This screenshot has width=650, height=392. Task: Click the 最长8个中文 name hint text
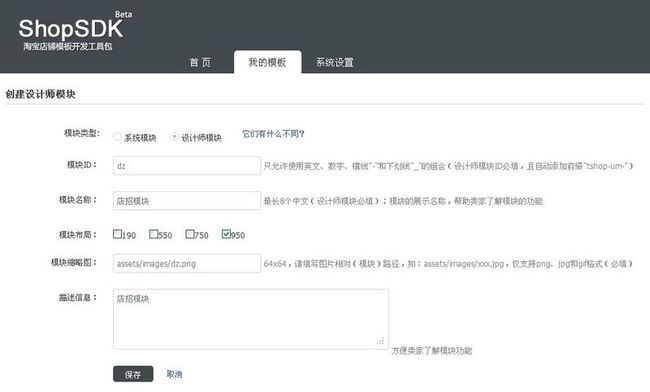point(403,201)
